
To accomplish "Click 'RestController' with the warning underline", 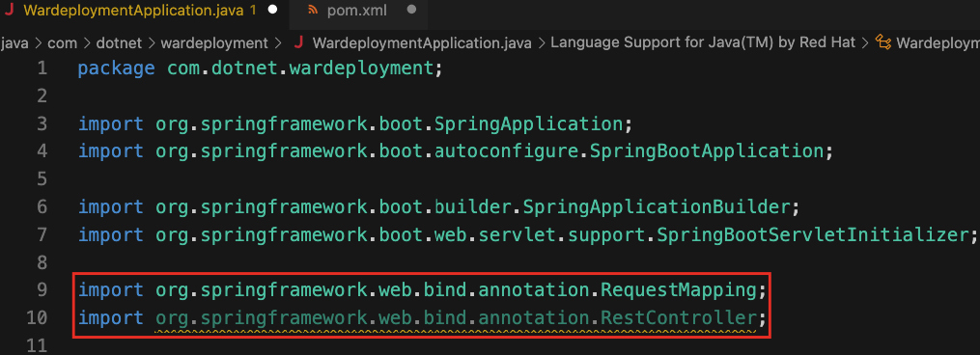I will click(680, 317).
